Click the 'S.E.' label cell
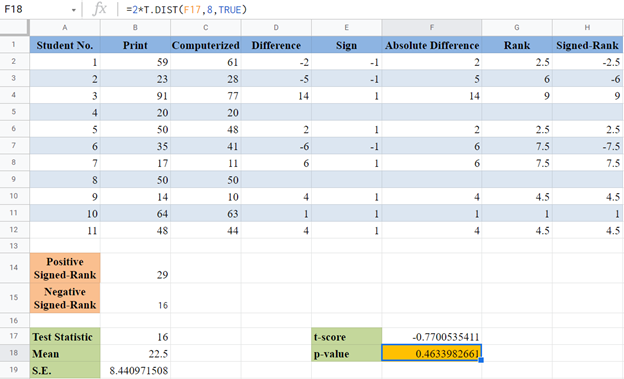624x379 pixels. 65,370
